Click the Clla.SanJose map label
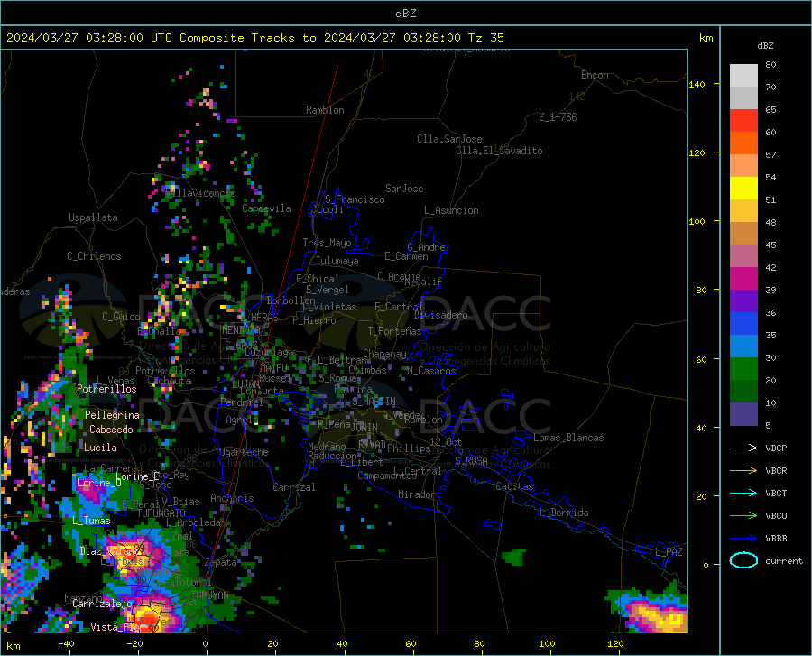Image resolution: width=812 pixels, height=656 pixels. [x=449, y=139]
